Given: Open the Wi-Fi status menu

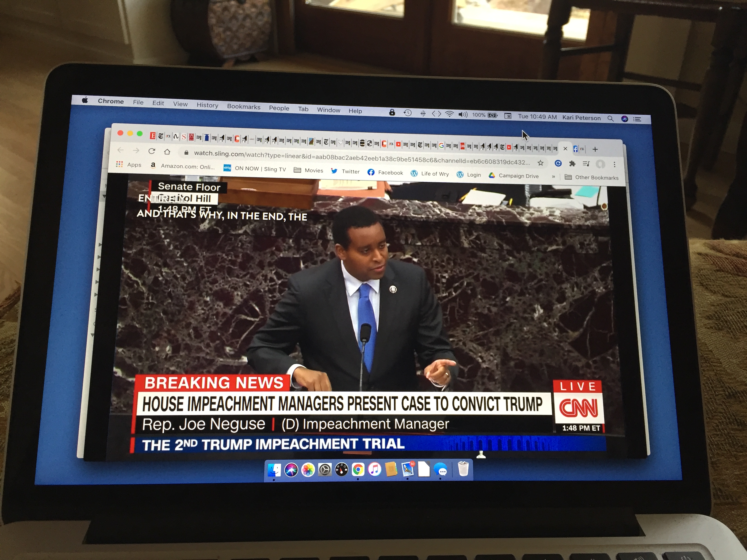Looking at the screenshot, I should (449, 114).
